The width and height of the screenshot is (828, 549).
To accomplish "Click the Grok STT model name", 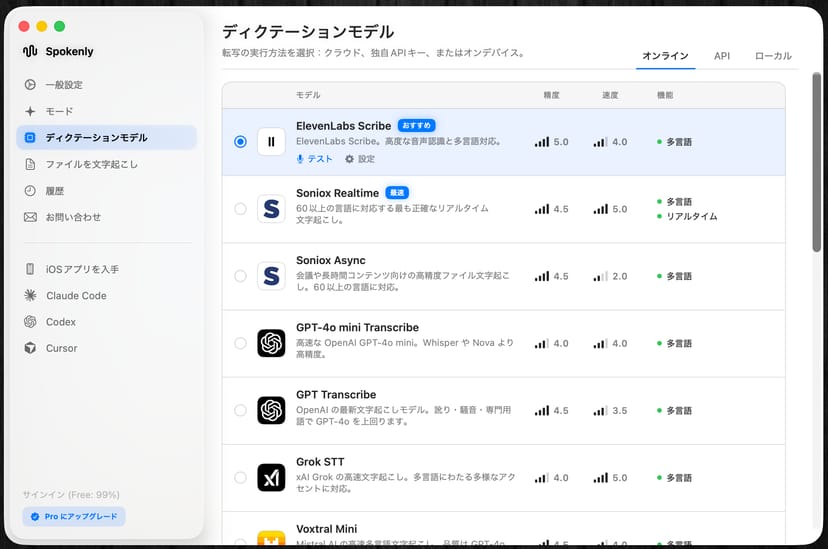I will coord(320,462).
